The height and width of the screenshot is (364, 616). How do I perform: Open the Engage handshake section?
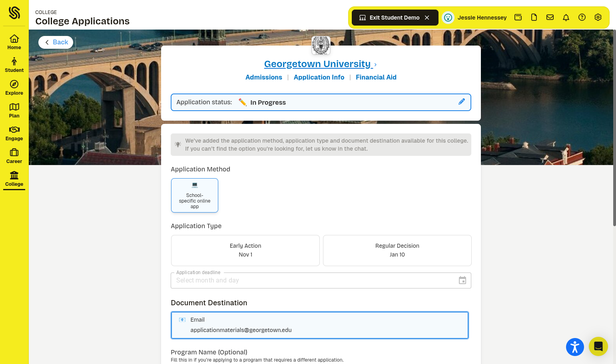click(x=14, y=133)
